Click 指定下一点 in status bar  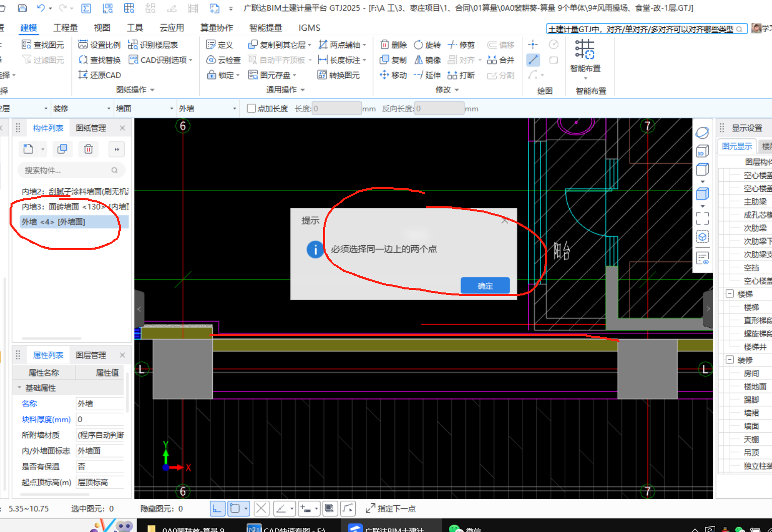coord(391,509)
